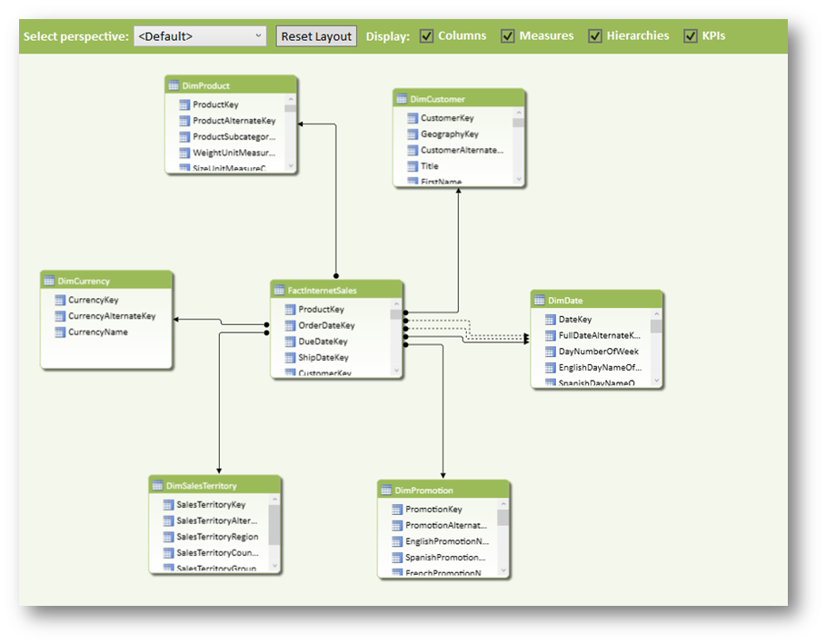This screenshot has width=826, height=644.
Task: Click the column icon beside SalesTerritoryRegion
Action: pyautogui.click(x=167, y=537)
